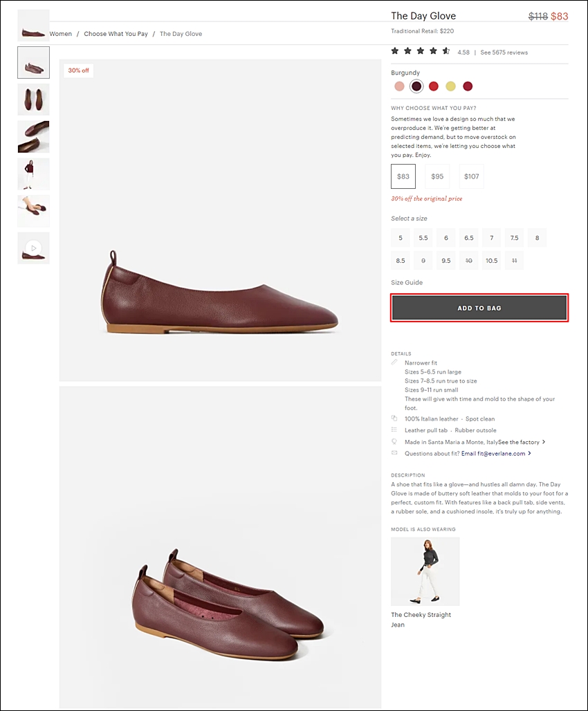View thumbnail of model wearing outfit
Screen dimensions: 588x711
click(34, 174)
